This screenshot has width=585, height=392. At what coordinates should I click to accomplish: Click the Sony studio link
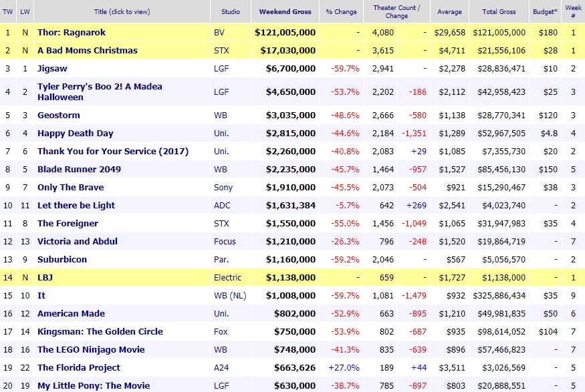223,188
